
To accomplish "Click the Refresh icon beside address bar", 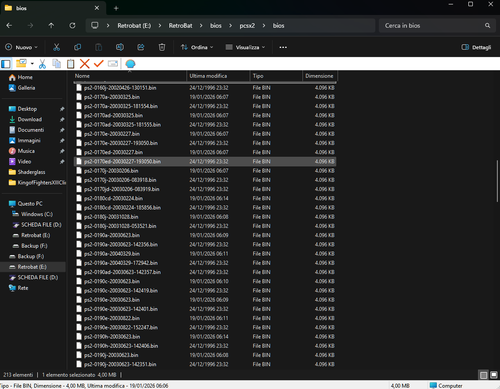I will tap(72, 26).
